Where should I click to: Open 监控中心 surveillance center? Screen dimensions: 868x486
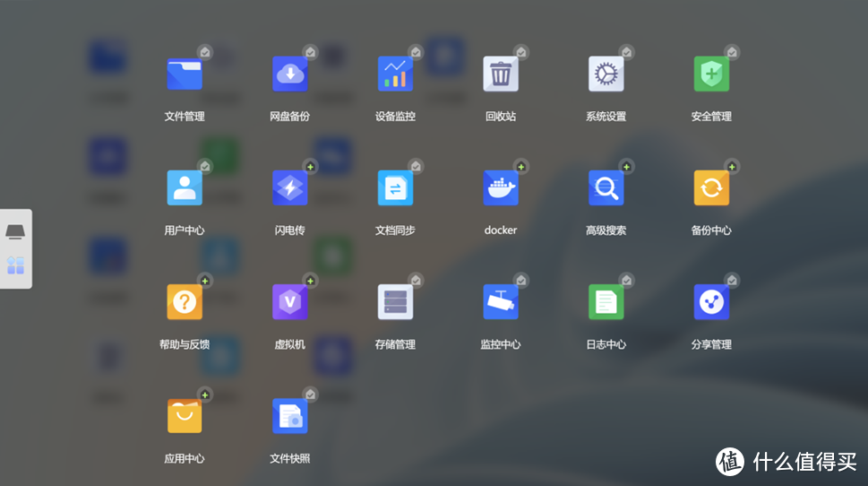[x=500, y=302]
